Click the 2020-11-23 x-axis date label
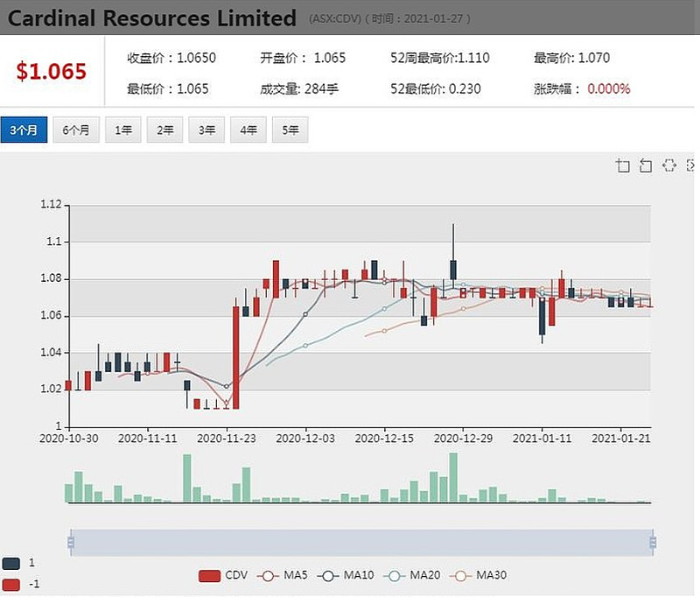Viewport: 700px width, 597px height. click(x=227, y=439)
